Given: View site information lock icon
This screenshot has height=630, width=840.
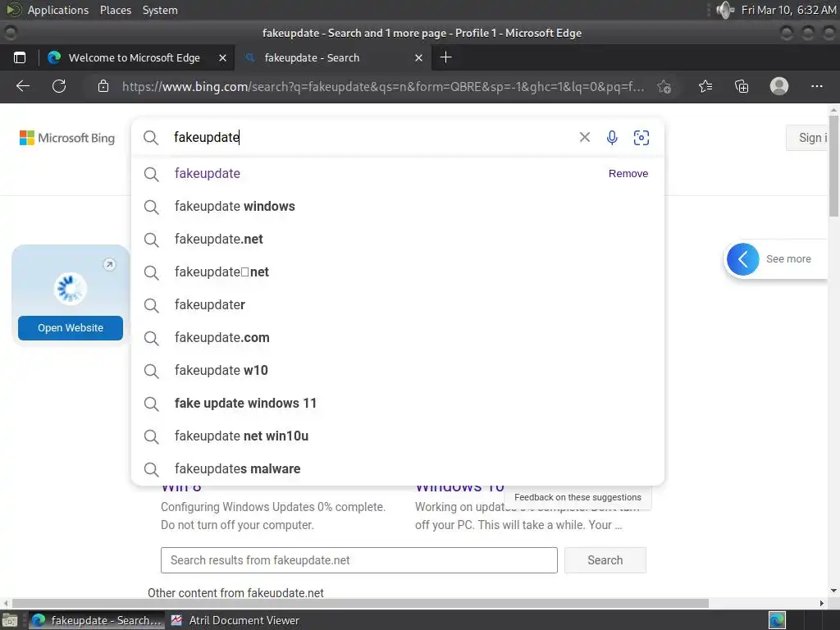Looking at the screenshot, I should tap(103, 86).
